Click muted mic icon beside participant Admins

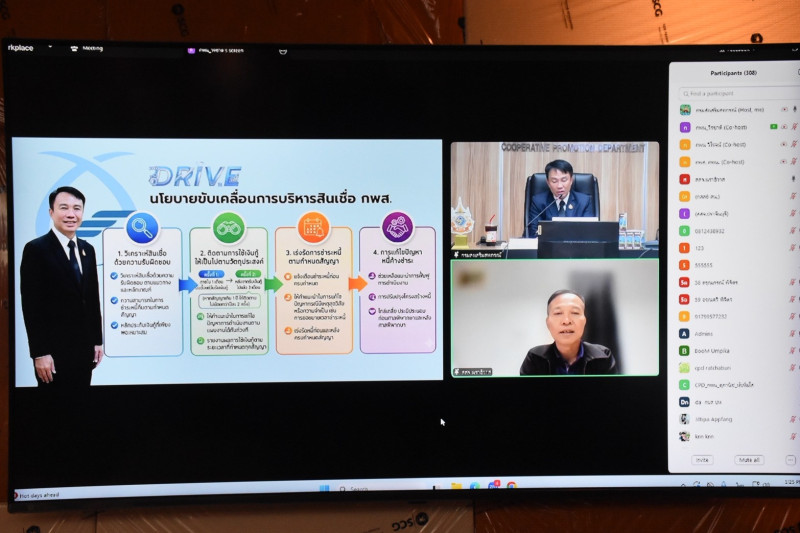794,333
